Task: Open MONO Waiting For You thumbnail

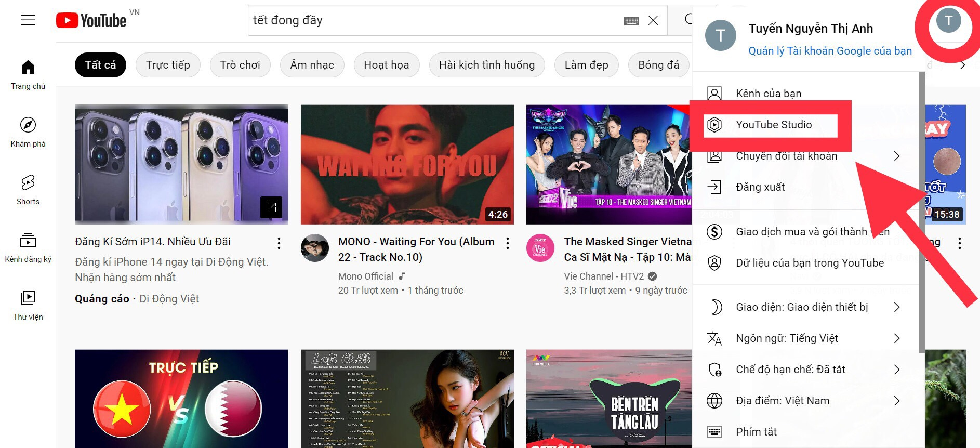Action: point(407,164)
